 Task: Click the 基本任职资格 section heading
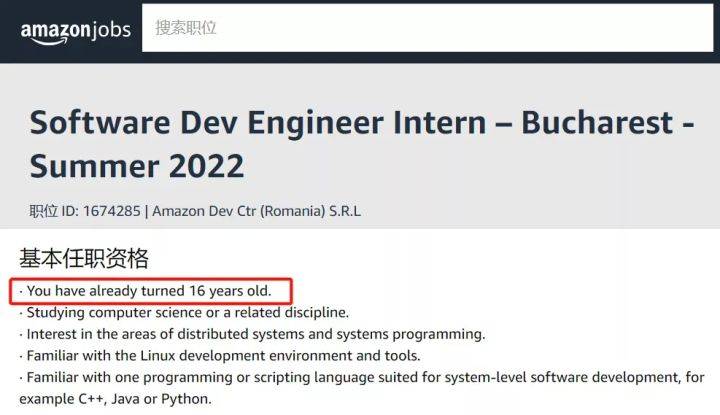coord(84,258)
